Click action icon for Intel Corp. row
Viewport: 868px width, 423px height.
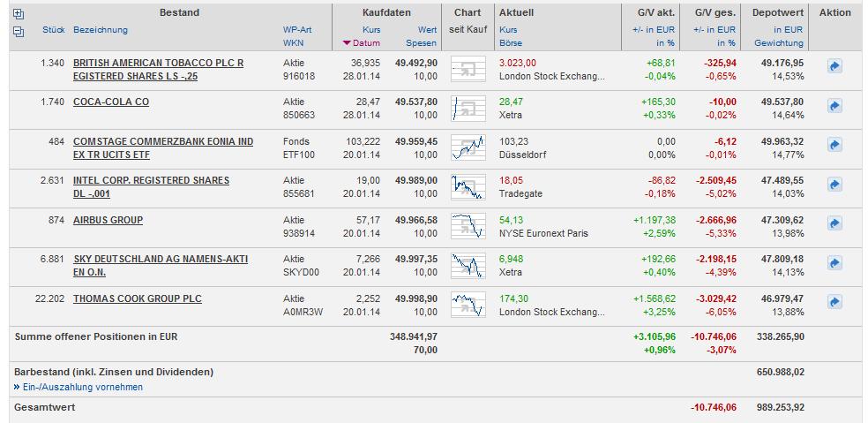pos(834,184)
